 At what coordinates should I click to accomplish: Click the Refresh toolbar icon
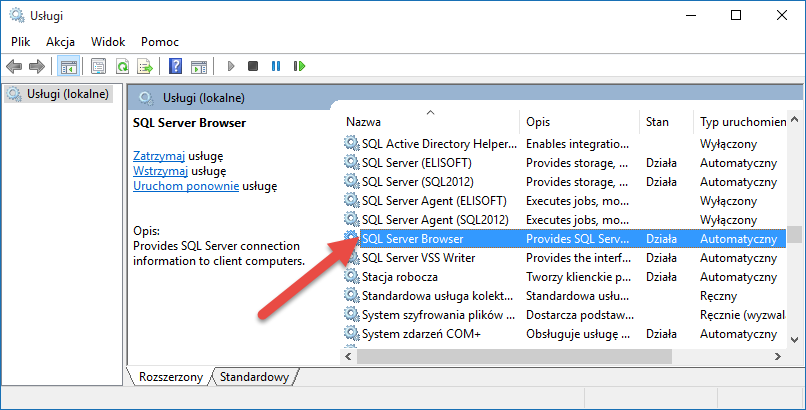122,67
